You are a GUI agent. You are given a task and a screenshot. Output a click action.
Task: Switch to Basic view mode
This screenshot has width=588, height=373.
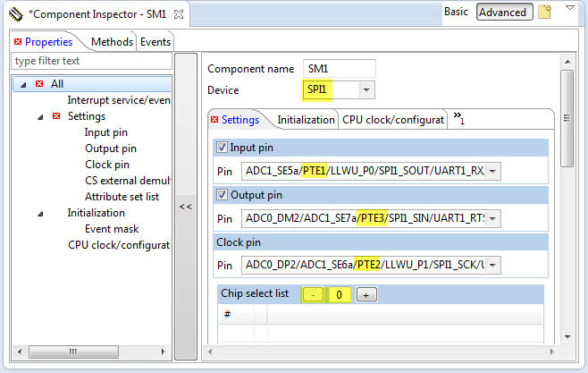coord(456,13)
